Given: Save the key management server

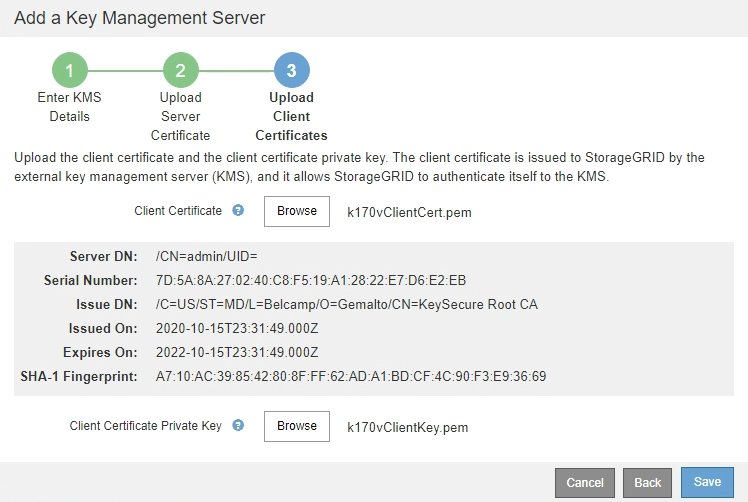Looking at the screenshot, I should click(707, 482).
